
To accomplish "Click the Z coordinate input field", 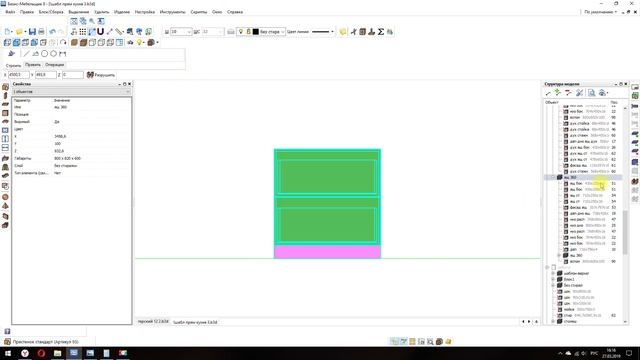I will [73, 75].
